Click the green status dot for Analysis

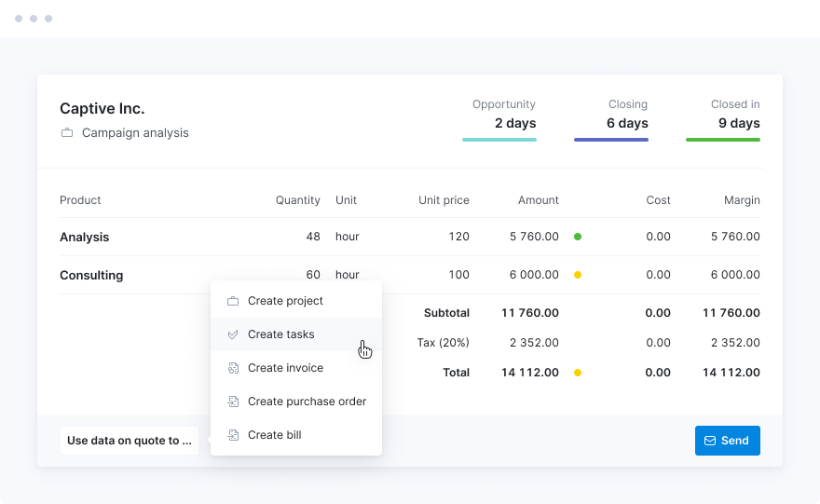point(578,237)
